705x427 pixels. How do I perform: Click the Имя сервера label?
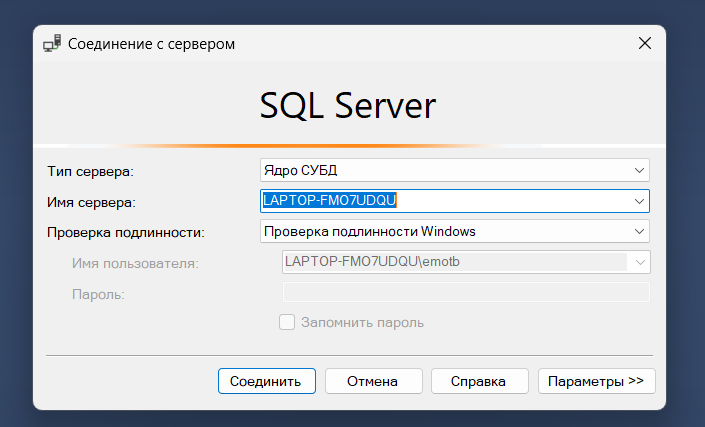[x=91, y=202]
